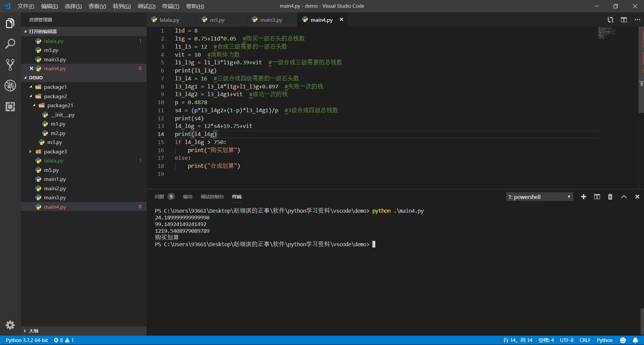
Task: Open Source Control view in activity bar
Action: [10, 65]
